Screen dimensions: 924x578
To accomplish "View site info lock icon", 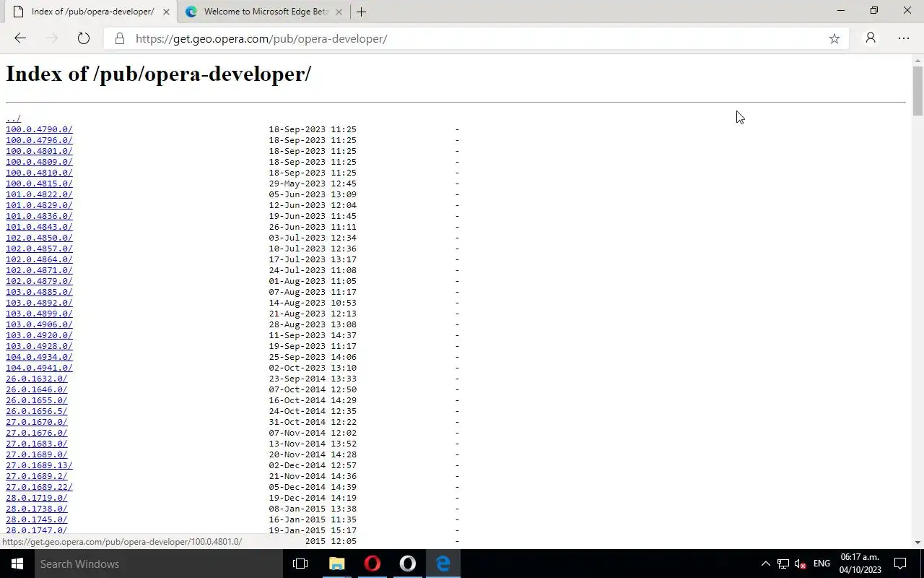I will click(x=120, y=38).
